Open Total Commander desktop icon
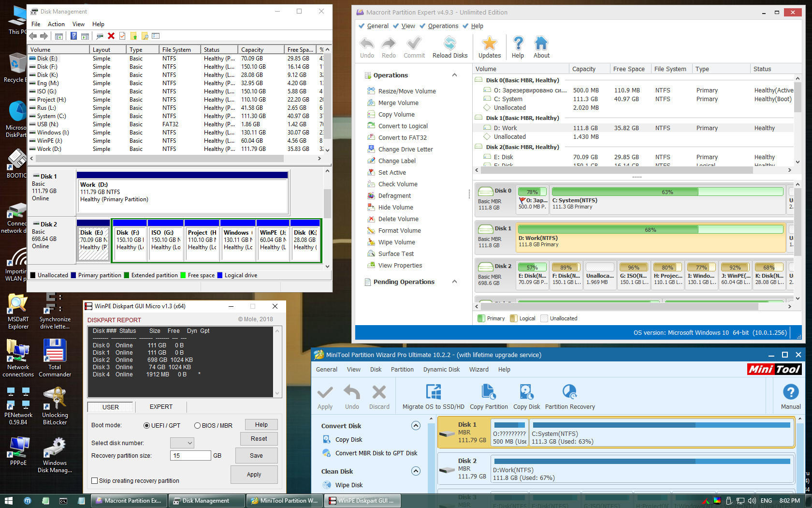The image size is (812, 508). pyautogui.click(x=55, y=358)
